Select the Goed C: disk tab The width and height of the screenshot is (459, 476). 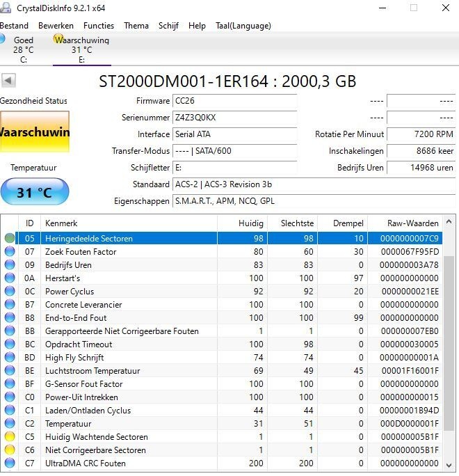[24, 49]
